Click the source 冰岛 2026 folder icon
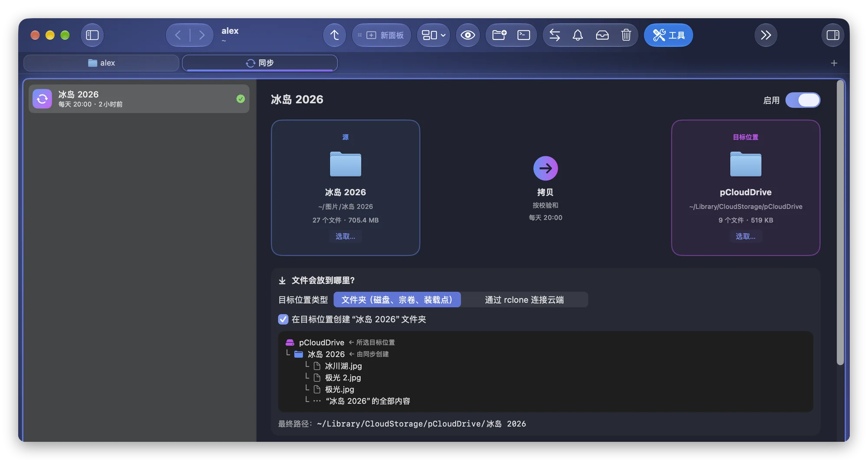The width and height of the screenshot is (868, 460). 345,164
